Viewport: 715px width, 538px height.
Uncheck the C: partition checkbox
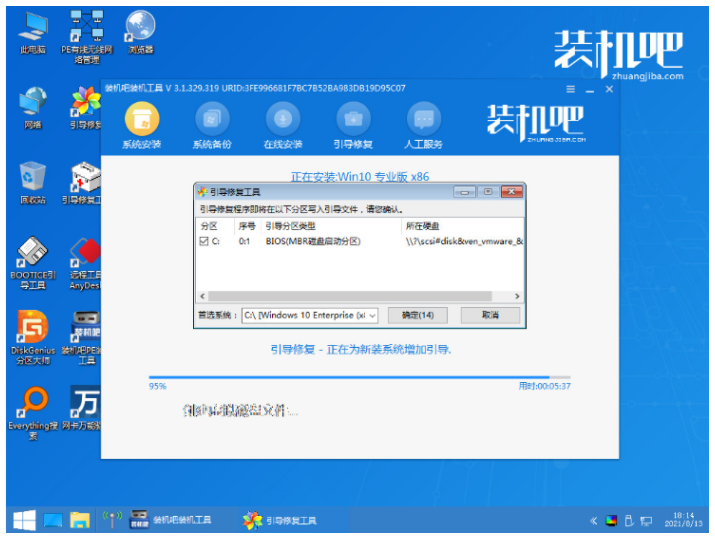pos(204,241)
